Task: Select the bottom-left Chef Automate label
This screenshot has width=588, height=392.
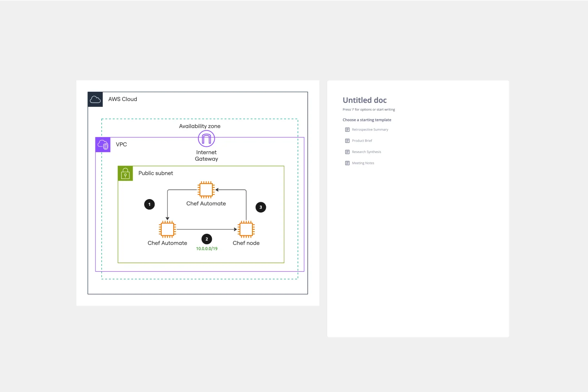Action: coord(167,243)
